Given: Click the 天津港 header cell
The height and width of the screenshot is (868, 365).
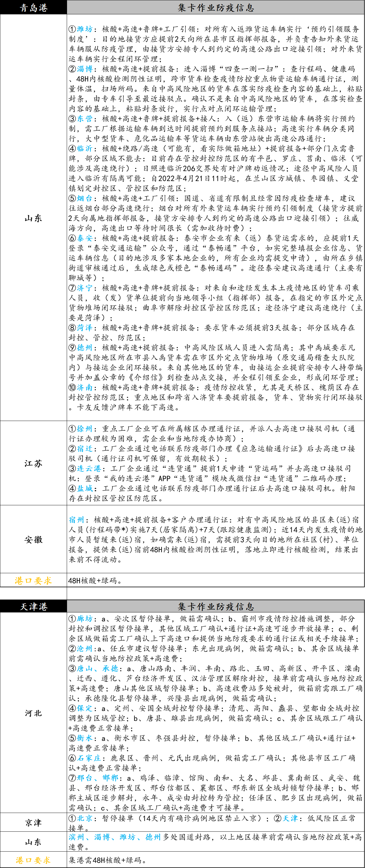Looking at the screenshot, I should coord(33,607).
